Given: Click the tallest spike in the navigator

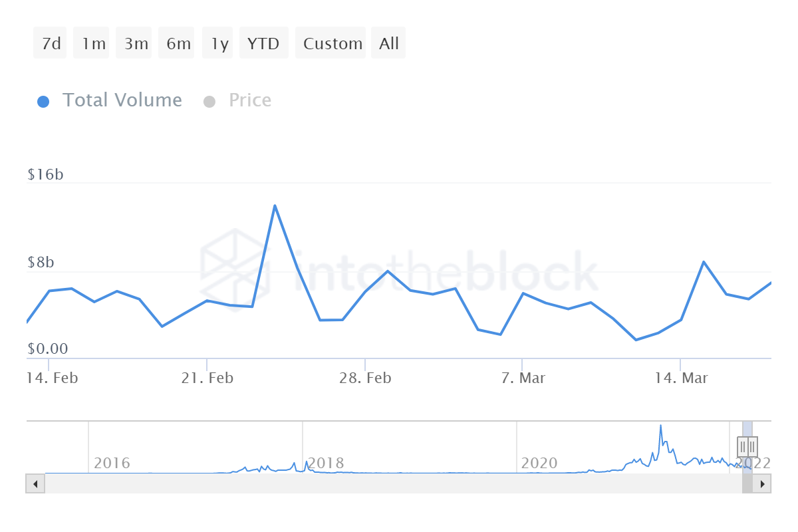Looking at the screenshot, I should (x=660, y=426).
